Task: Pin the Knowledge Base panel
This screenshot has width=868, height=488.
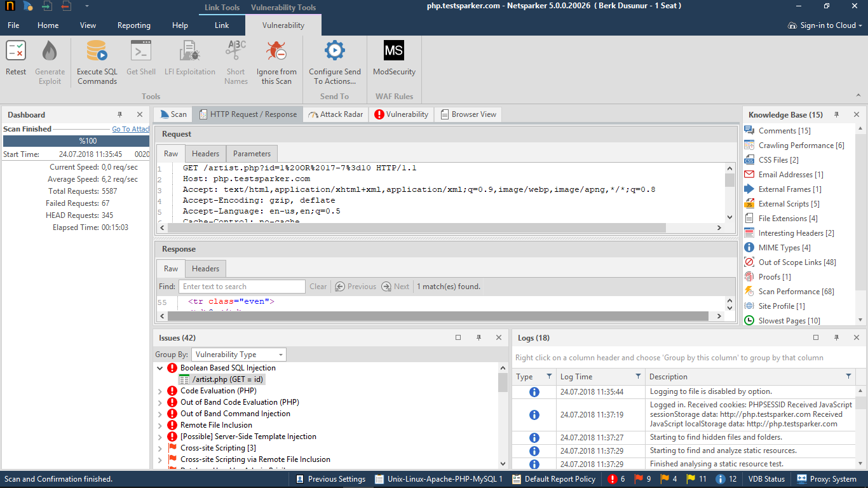Action: click(836, 114)
